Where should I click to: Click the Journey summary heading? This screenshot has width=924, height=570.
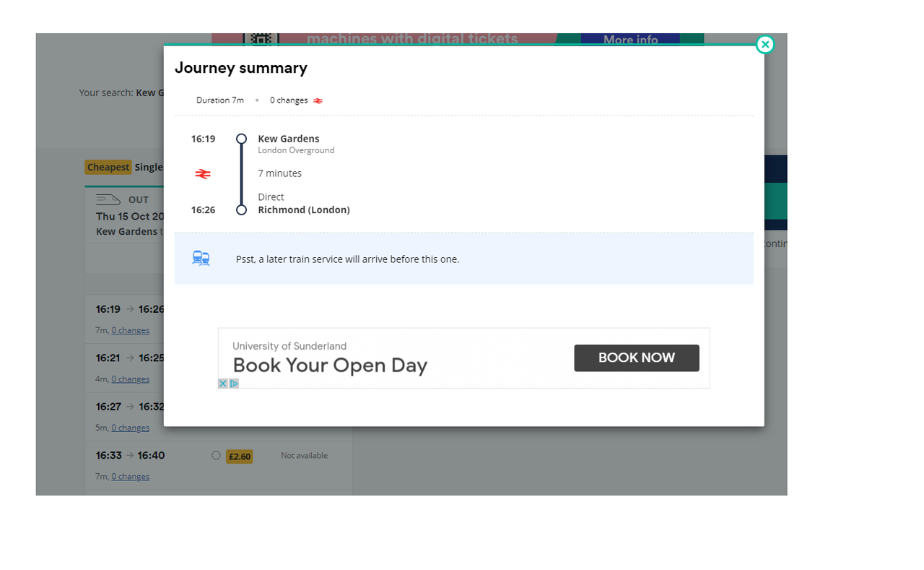pos(241,68)
